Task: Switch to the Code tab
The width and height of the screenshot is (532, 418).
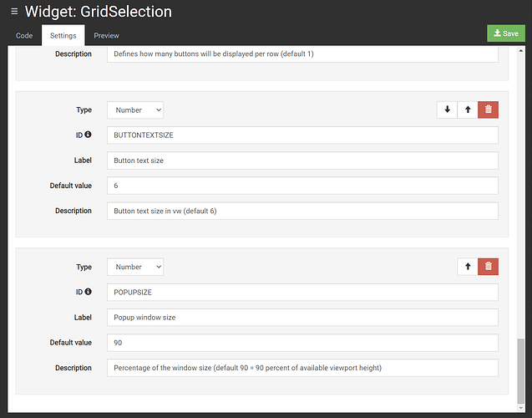Action: pyautogui.click(x=24, y=36)
